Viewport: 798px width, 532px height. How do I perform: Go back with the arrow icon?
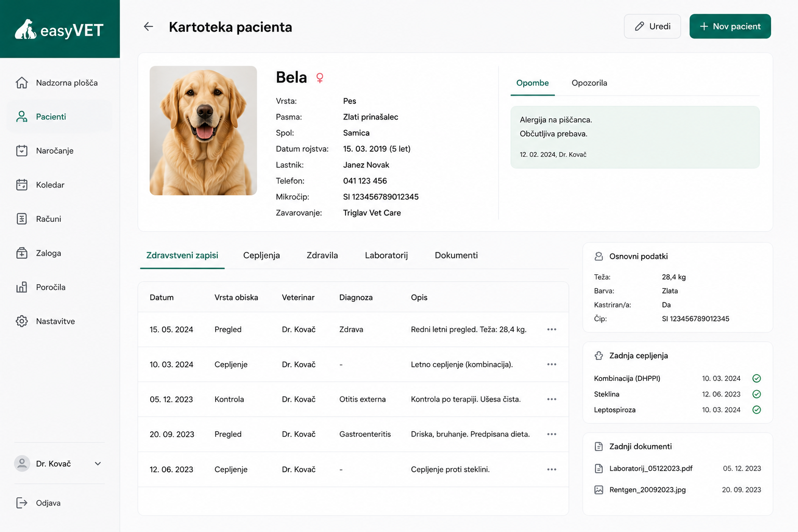coord(149,26)
